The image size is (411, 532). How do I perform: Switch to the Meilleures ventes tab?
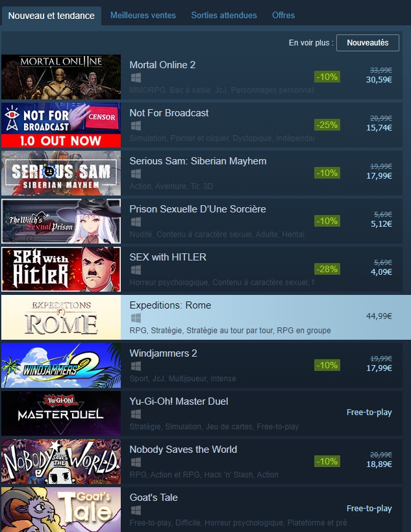pyautogui.click(x=143, y=16)
